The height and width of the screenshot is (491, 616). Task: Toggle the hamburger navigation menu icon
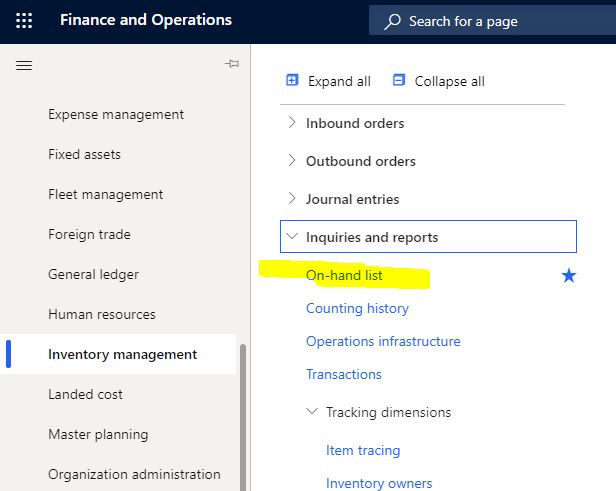coord(24,65)
